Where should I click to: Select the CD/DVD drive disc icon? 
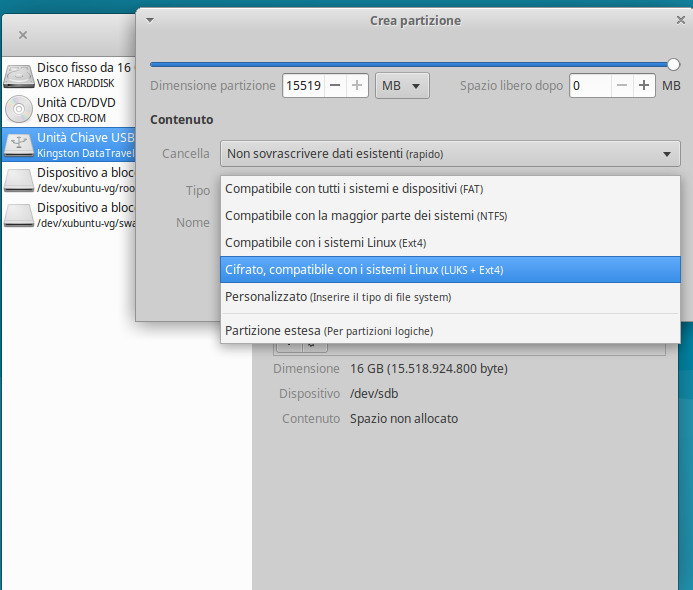[x=19, y=109]
